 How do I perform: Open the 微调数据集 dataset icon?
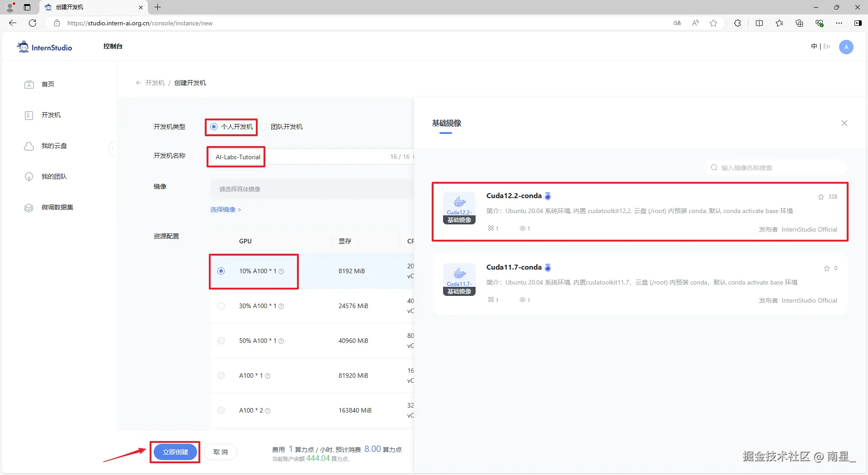[x=29, y=208]
